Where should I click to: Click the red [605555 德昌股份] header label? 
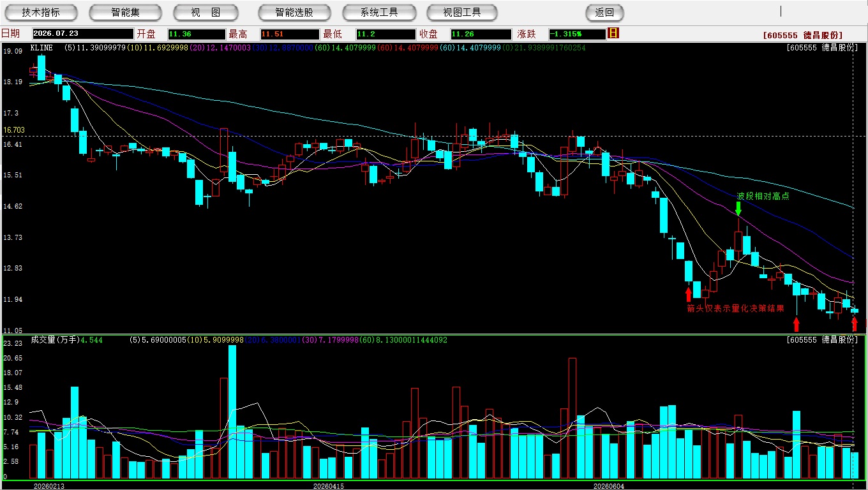tap(803, 36)
